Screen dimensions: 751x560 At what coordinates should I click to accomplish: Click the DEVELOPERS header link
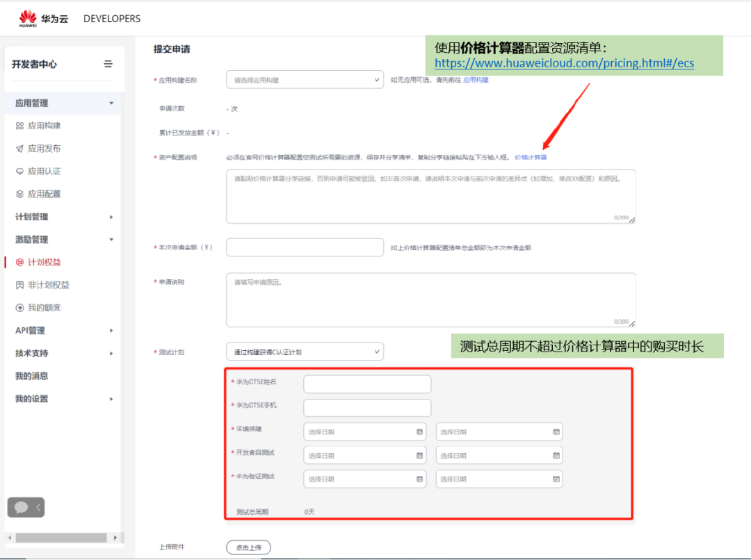112,19
